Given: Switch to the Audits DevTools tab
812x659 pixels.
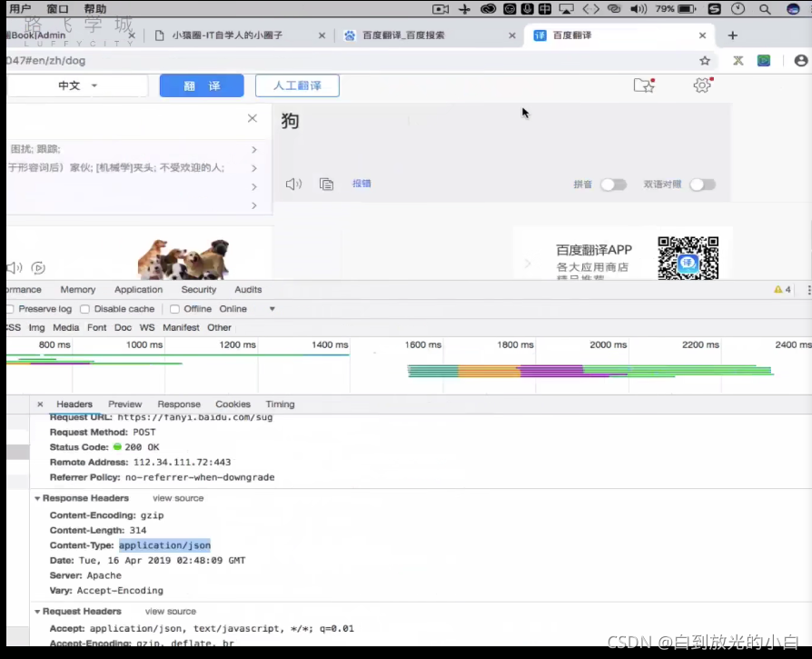Looking at the screenshot, I should pyautogui.click(x=248, y=290).
